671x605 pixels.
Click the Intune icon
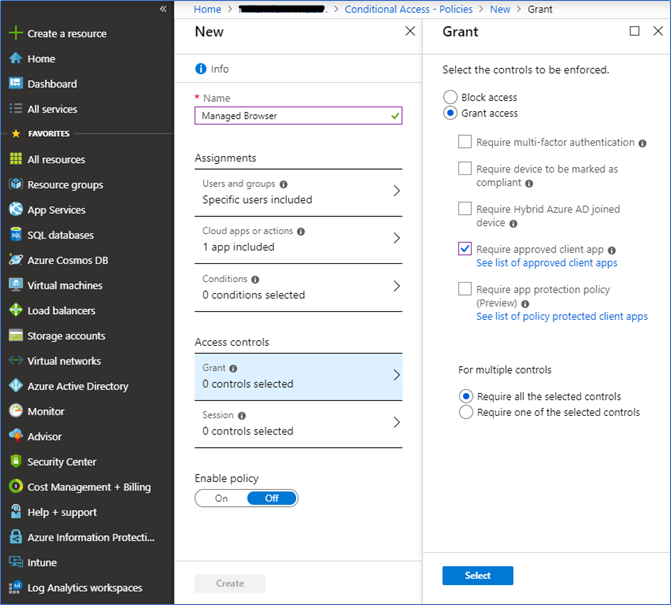point(16,562)
